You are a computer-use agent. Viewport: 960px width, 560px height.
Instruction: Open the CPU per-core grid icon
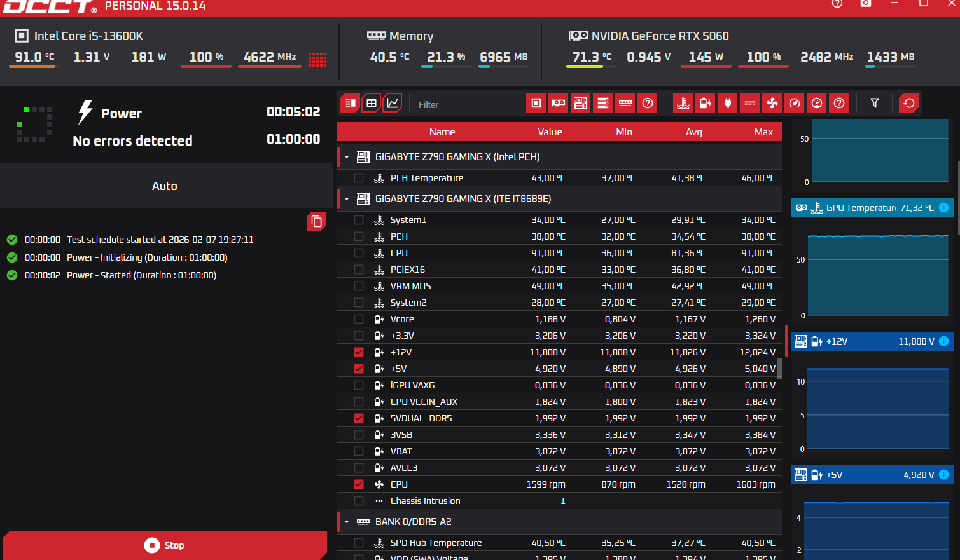pyautogui.click(x=317, y=59)
